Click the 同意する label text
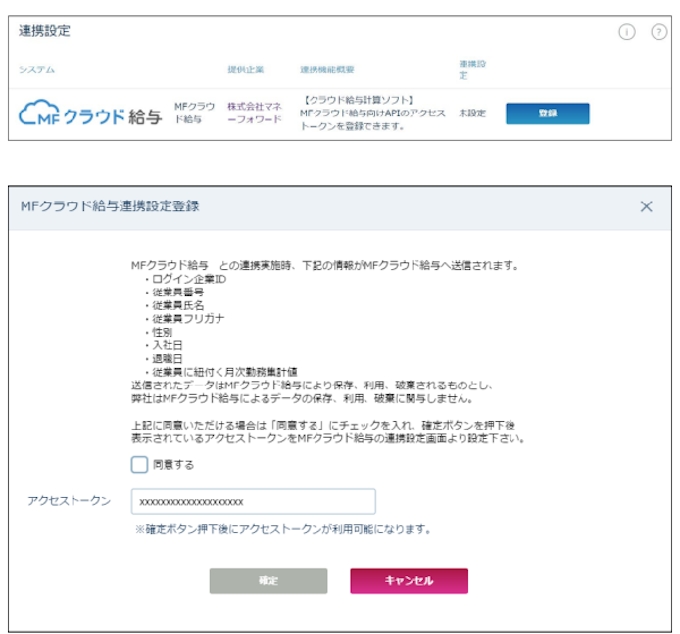This screenshot has width=680, height=634. pyautogui.click(x=174, y=465)
